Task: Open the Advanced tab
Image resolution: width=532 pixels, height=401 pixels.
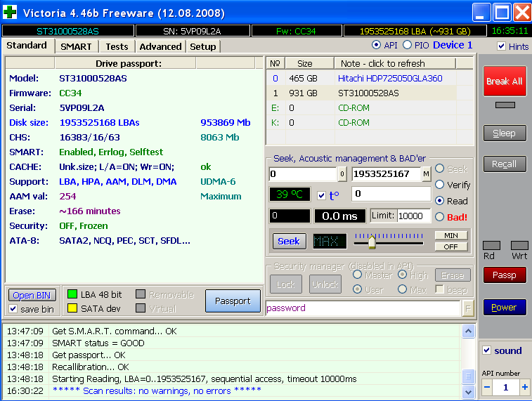Action: click(x=160, y=46)
